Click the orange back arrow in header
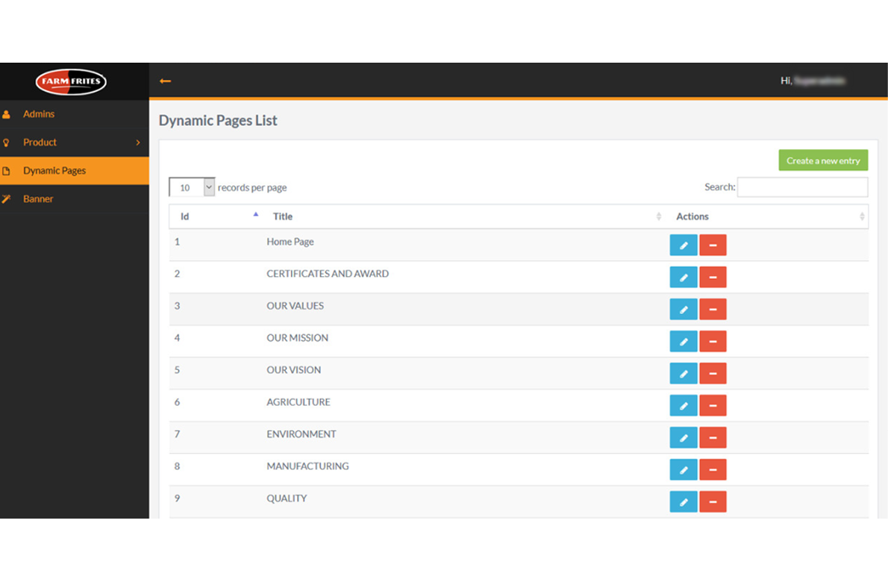Image resolution: width=888 pixels, height=588 pixels. (x=166, y=81)
